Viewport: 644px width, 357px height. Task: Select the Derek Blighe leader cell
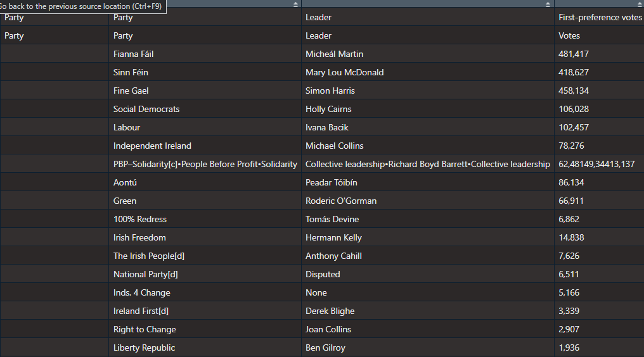pyautogui.click(x=330, y=311)
